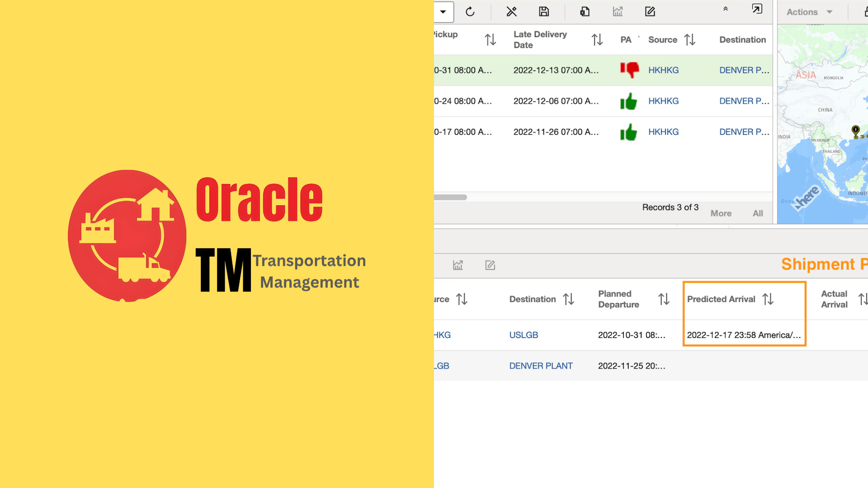
Task: Sort the Predicted Arrival column
Action: point(768,299)
